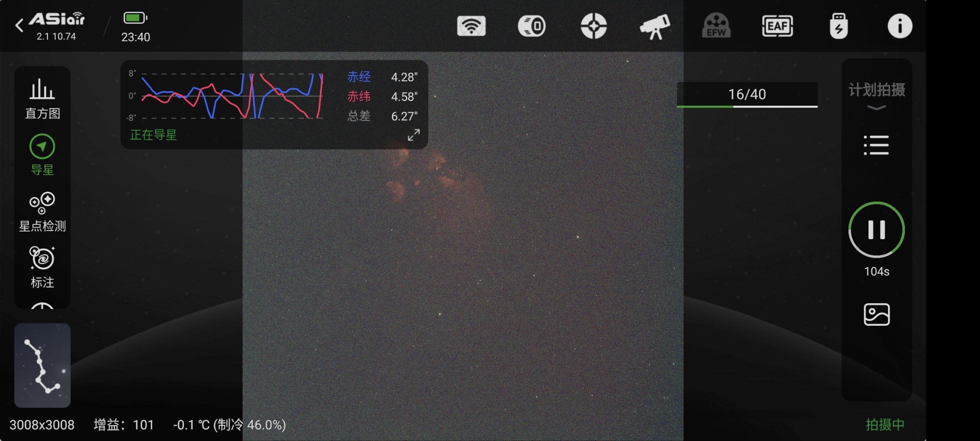The height and width of the screenshot is (441, 980).
Task: Open the sky atlas constellation thumbnail
Action: (x=43, y=365)
